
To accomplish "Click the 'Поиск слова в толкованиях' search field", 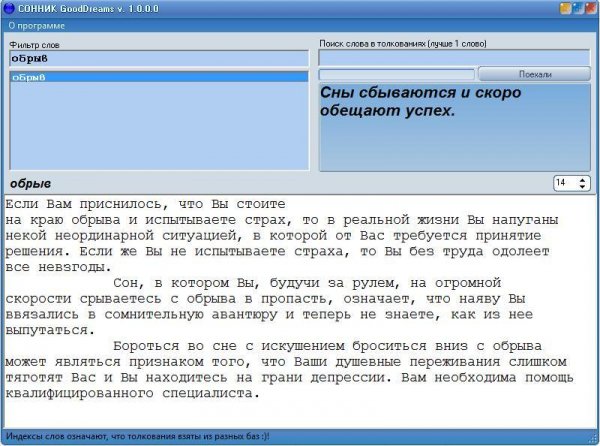I will click(454, 58).
